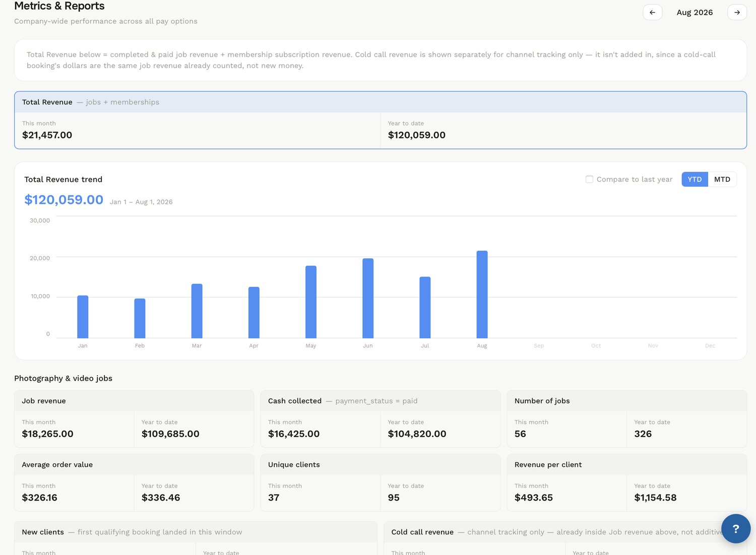Screen dimensions: 756x555
Task: Click the Cold call revenue card title
Action: (422, 532)
